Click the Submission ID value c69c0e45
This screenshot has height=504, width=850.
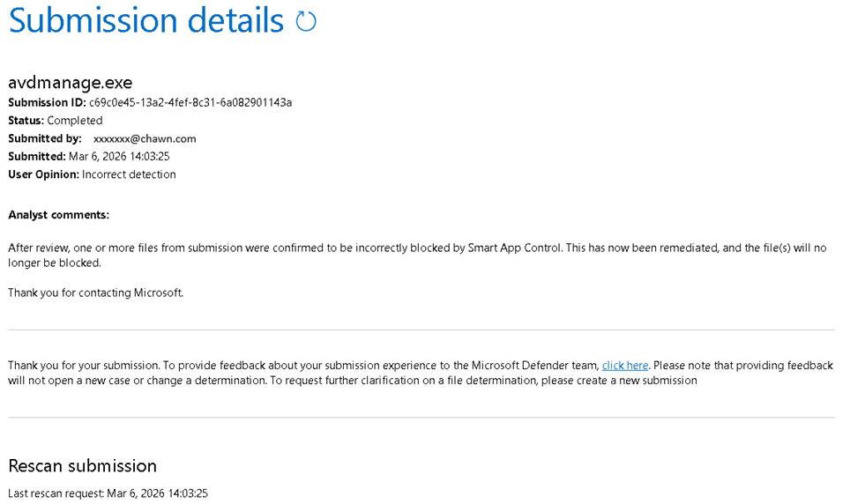click(x=190, y=102)
